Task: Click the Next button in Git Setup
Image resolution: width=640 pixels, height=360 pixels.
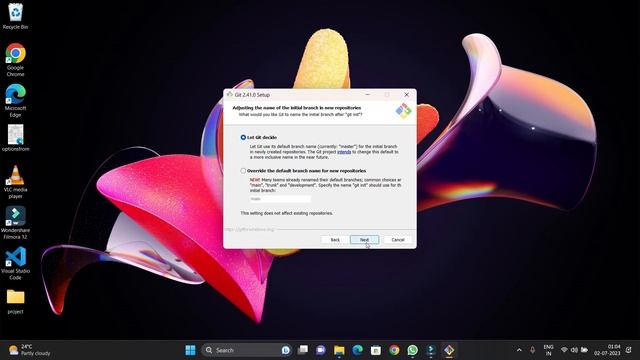Action: 364,240
